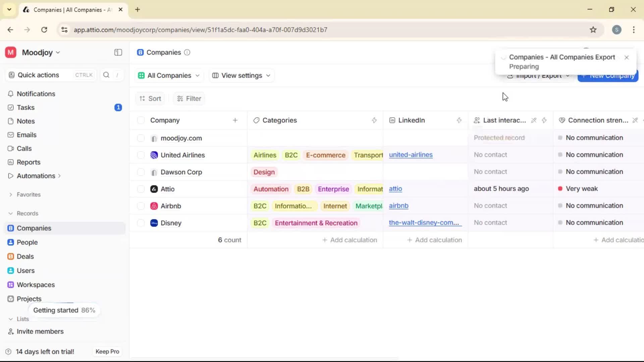This screenshot has height=362, width=644.
Task: Open United Airlines company logo
Action: pos(154,155)
